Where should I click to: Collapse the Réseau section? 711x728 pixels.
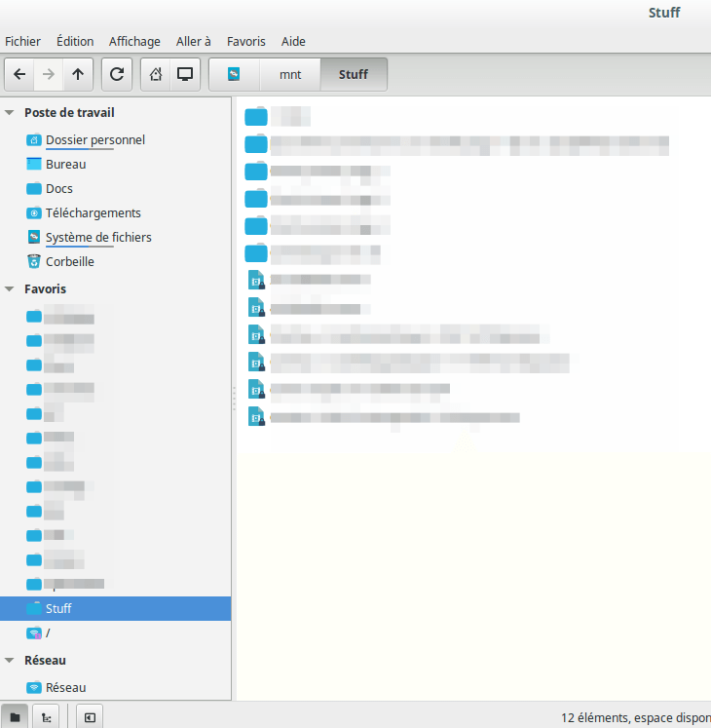[10, 660]
